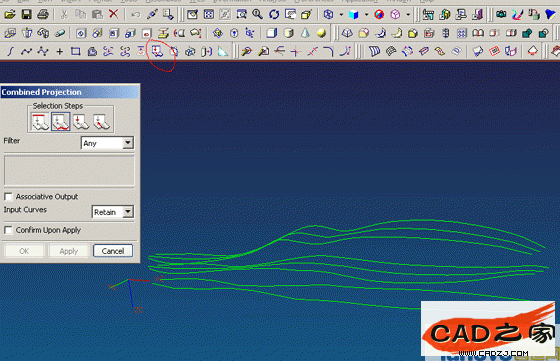Click the circled Combined Projection toolbar icon
Screen dimensions: 560x361
(157, 51)
